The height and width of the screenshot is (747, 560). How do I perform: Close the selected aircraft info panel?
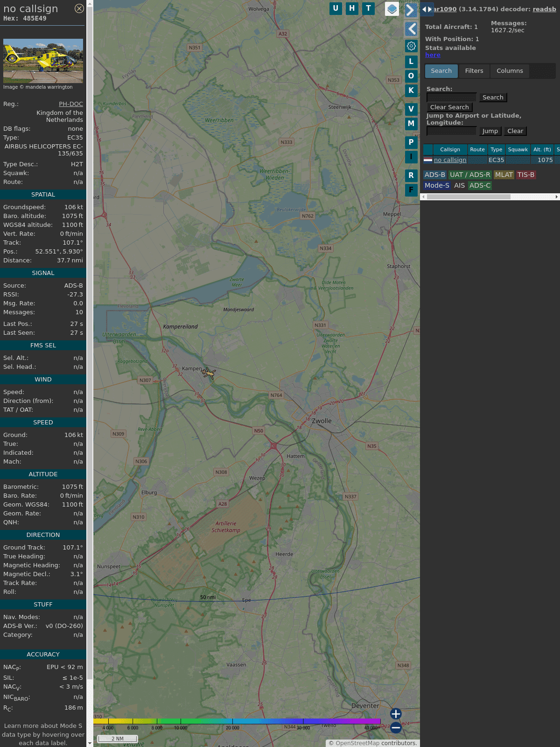coord(79,8)
